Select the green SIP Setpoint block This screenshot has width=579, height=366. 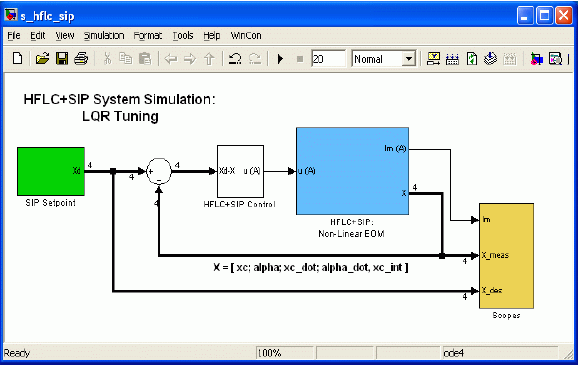coord(51,171)
